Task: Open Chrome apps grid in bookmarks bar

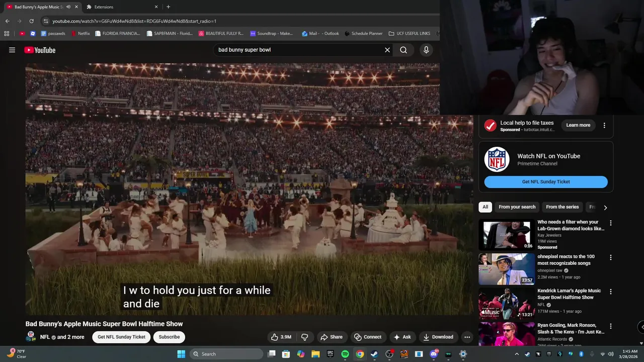Action: (7, 34)
